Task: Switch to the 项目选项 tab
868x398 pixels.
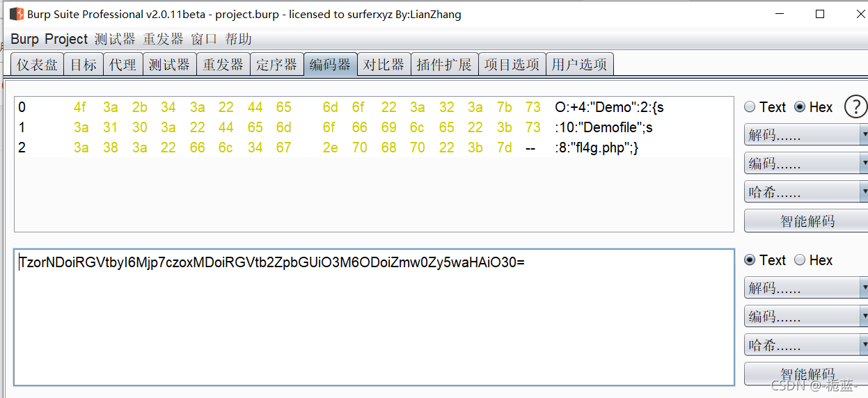Action: click(x=512, y=64)
